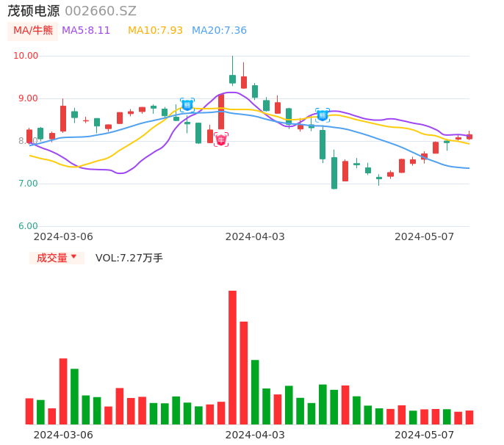Toggle the MA5 line legend

(86, 31)
